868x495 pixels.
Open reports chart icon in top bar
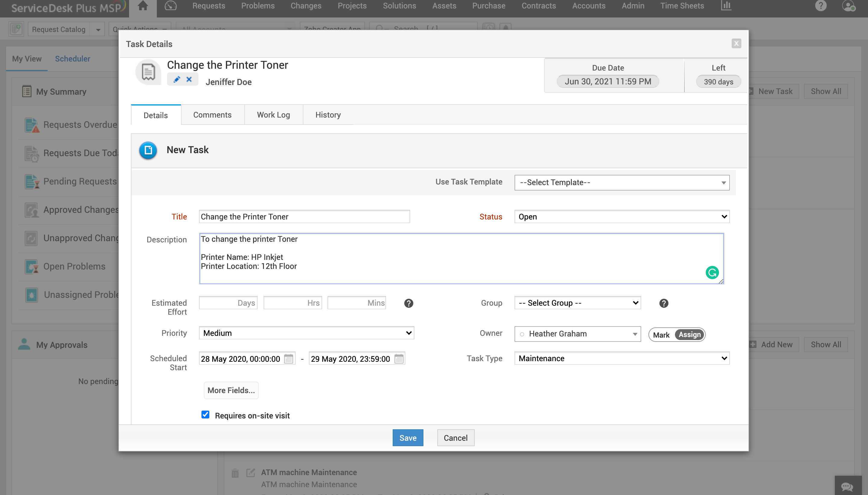pos(726,6)
